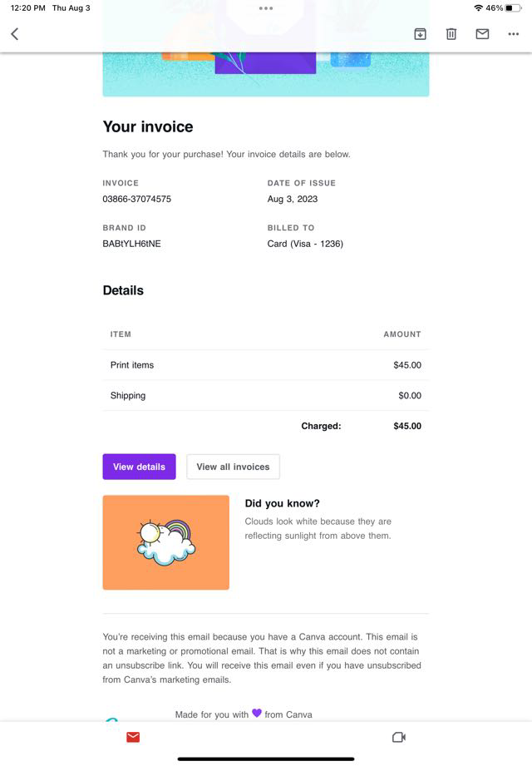
Task: Open more options ellipsis in toolbar
Action: click(x=513, y=34)
